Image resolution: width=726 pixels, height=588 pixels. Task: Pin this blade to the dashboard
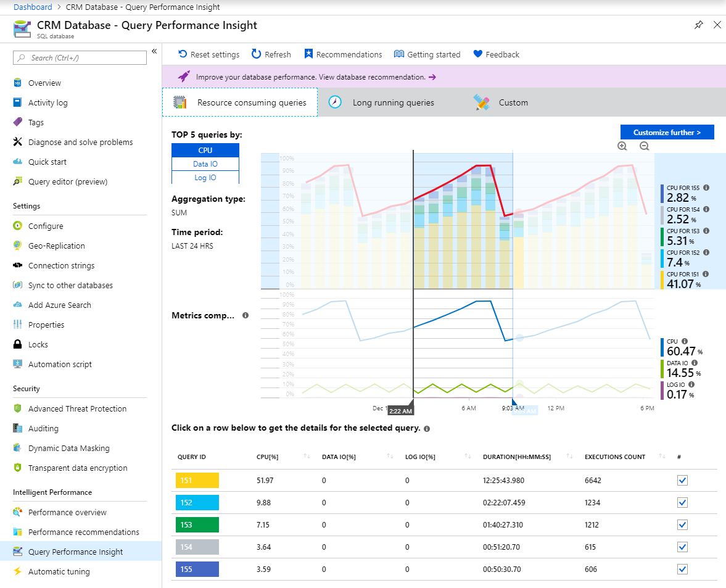pyautogui.click(x=698, y=25)
